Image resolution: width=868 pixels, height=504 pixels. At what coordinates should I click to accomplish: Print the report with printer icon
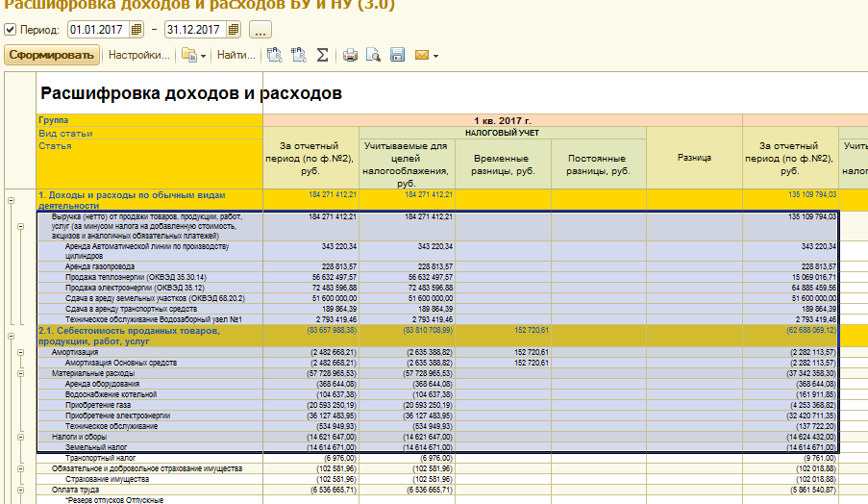click(350, 55)
